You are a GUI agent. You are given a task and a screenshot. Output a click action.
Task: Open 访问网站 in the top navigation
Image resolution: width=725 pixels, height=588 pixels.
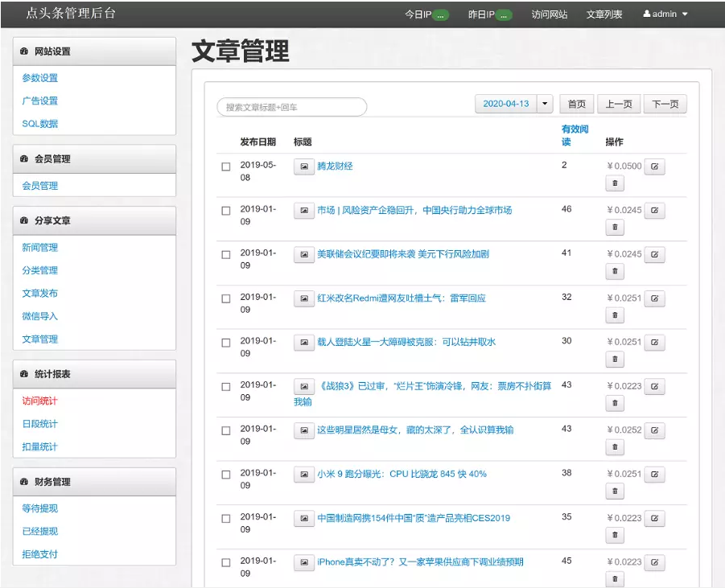pos(550,14)
